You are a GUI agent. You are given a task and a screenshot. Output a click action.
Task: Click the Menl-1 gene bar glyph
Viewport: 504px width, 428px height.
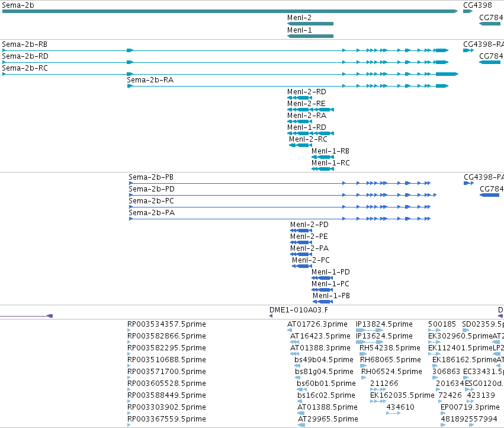[x=310, y=36]
